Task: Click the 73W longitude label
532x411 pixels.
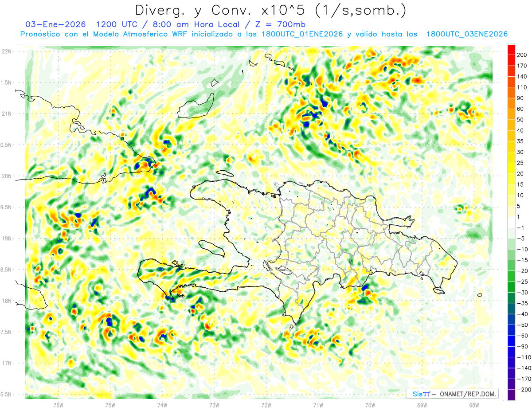Action: point(214,405)
